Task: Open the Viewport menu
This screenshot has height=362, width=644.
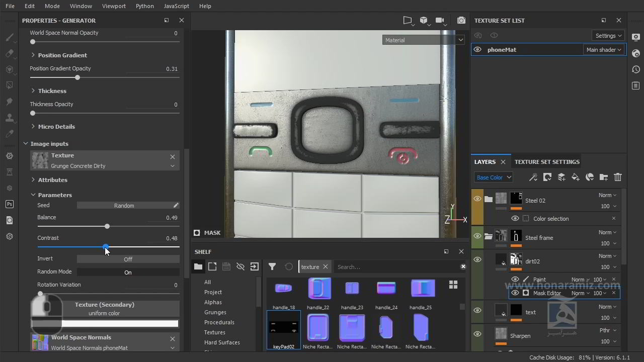Action: coord(114,6)
